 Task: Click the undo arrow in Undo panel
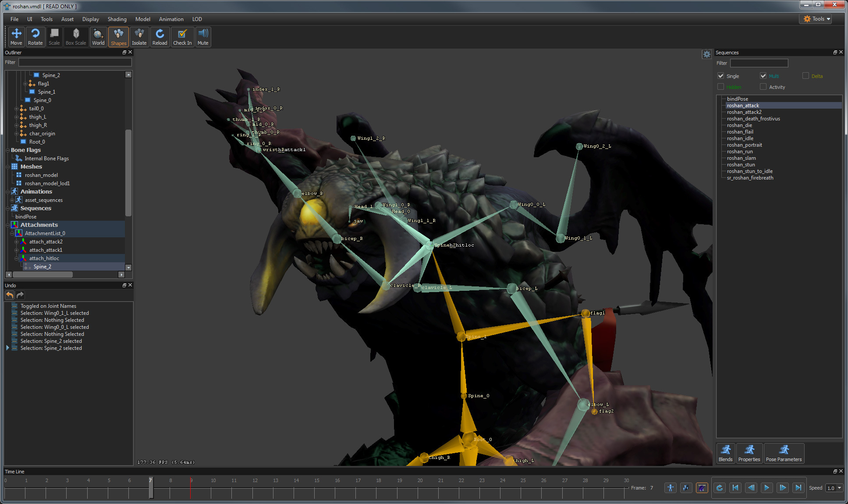pyautogui.click(x=10, y=295)
